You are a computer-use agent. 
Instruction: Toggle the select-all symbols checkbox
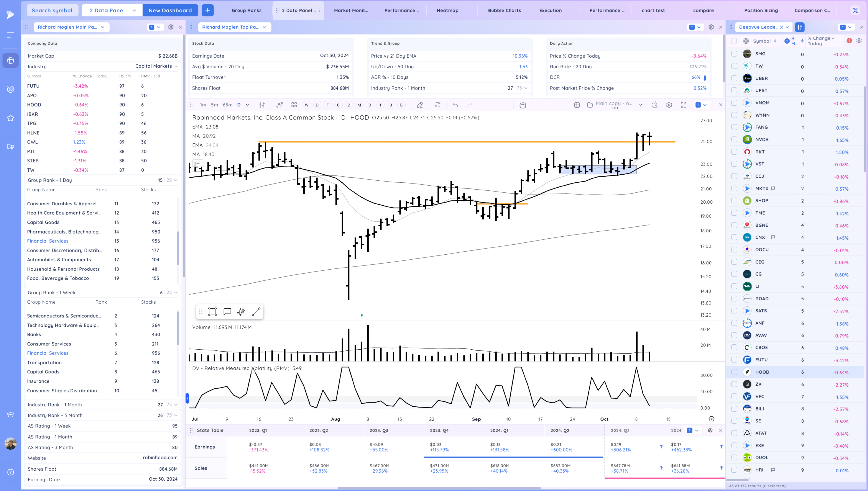coord(734,41)
